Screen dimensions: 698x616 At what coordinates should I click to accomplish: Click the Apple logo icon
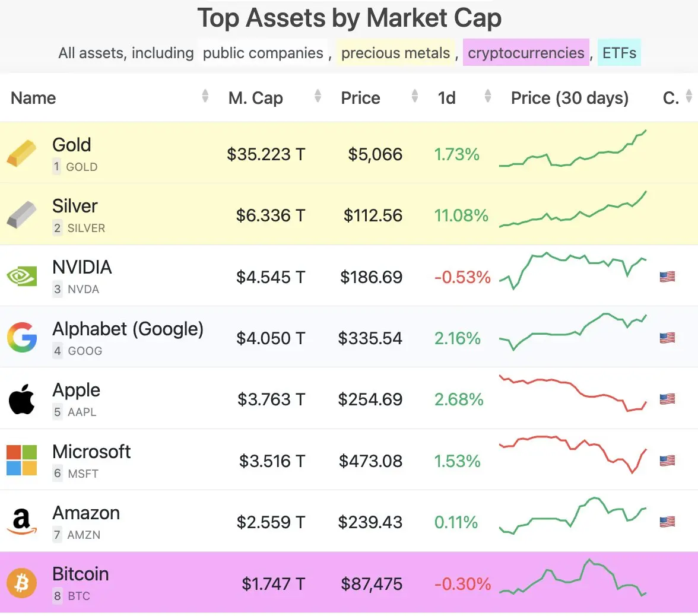point(21,398)
